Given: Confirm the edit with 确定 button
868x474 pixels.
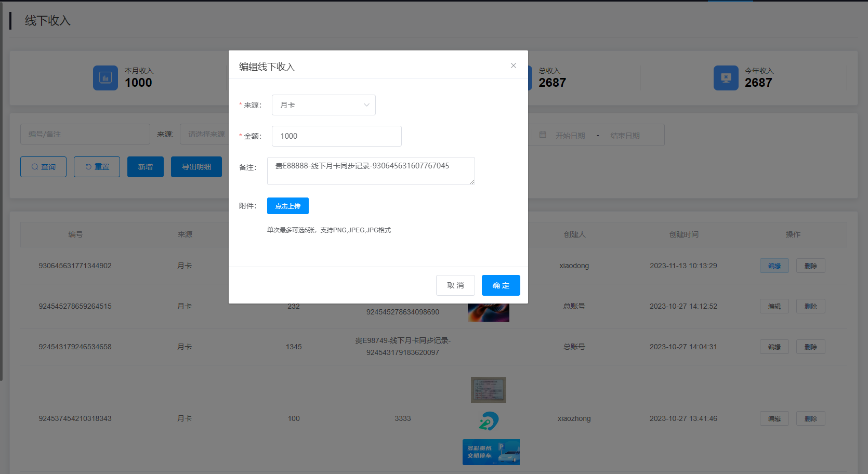Looking at the screenshot, I should tap(501, 285).
